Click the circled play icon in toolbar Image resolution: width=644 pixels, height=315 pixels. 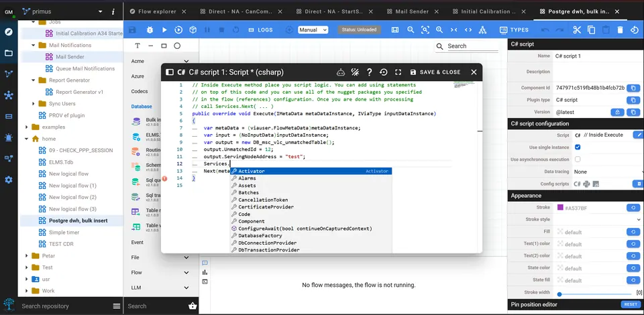(x=178, y=29)
